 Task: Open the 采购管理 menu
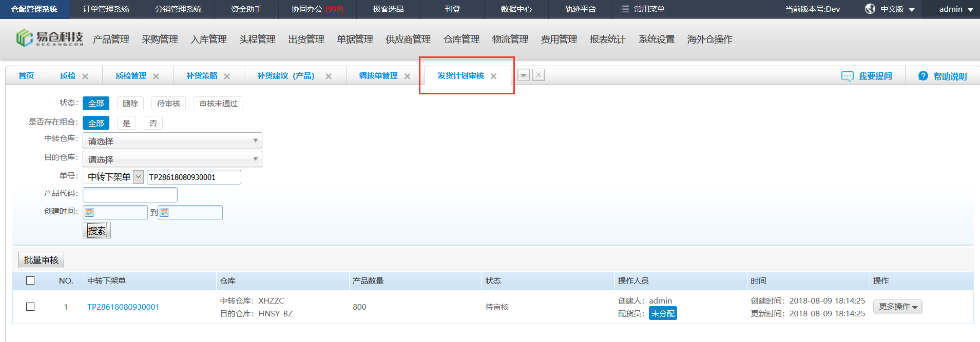coord(160,39)
